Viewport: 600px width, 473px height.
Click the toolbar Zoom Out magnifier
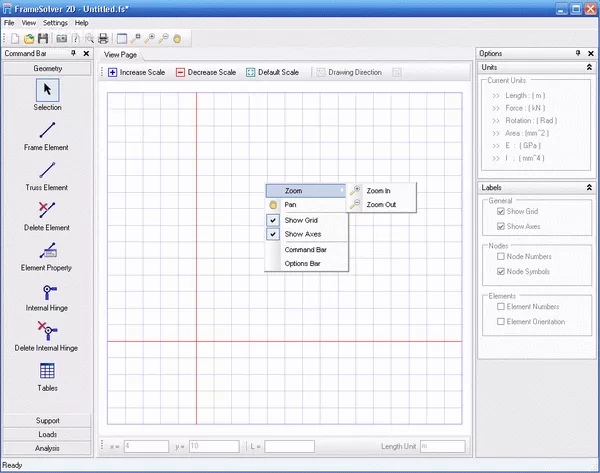pyautogui.click(x=163, y=39)
